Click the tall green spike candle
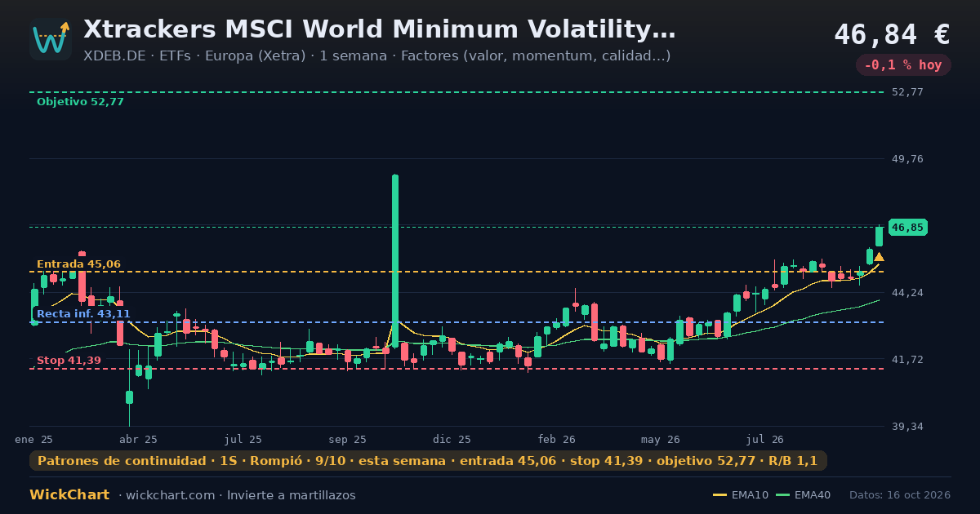980x514 pixels. pos(395,261)
